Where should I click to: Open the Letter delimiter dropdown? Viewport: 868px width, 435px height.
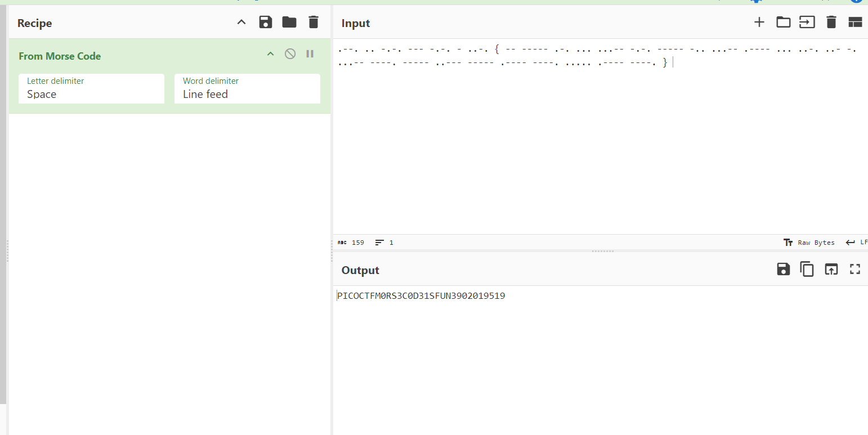[x=91, y=89]
